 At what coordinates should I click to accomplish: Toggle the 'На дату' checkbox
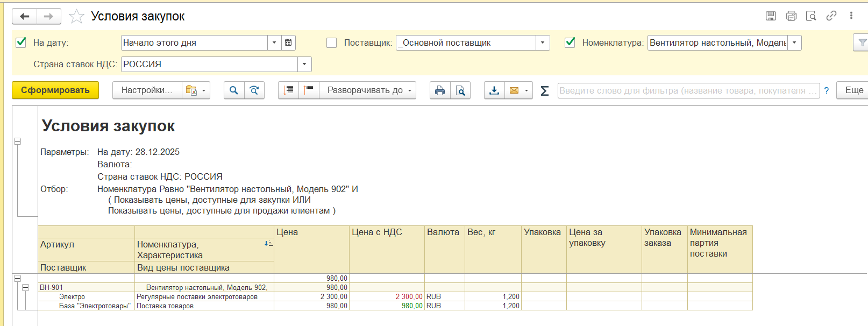click(x=21, y=42)
